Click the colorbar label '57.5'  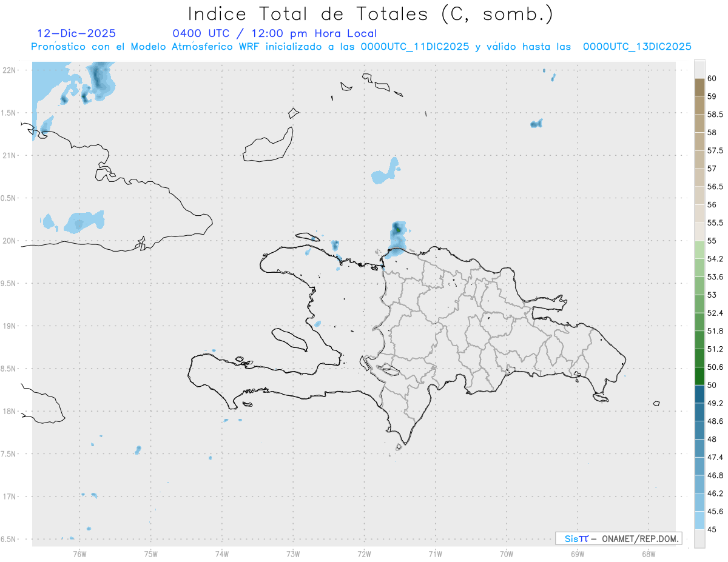715,150
